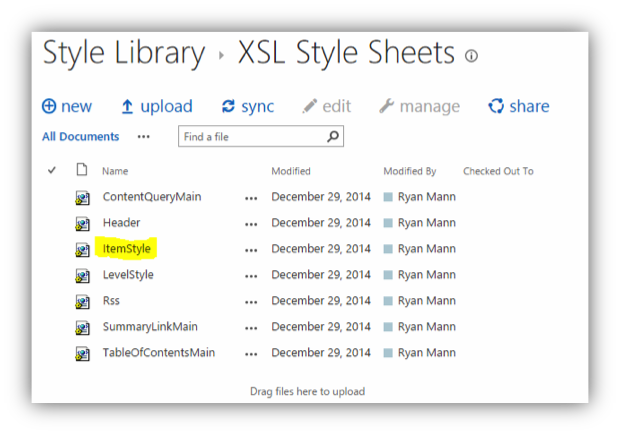Select the All Documents view
620x435 pixels.
[81, 136]
